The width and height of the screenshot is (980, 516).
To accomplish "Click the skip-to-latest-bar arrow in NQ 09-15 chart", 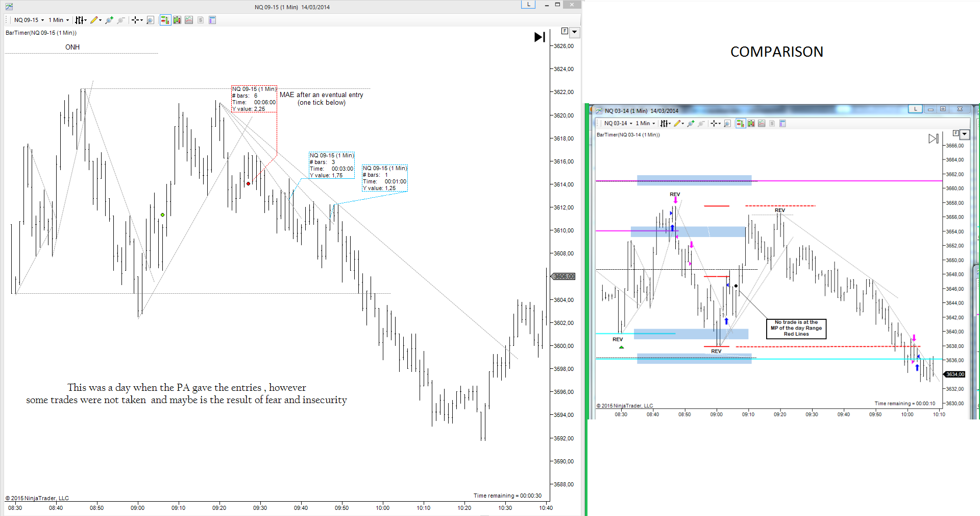I will [x=540, y=37].
